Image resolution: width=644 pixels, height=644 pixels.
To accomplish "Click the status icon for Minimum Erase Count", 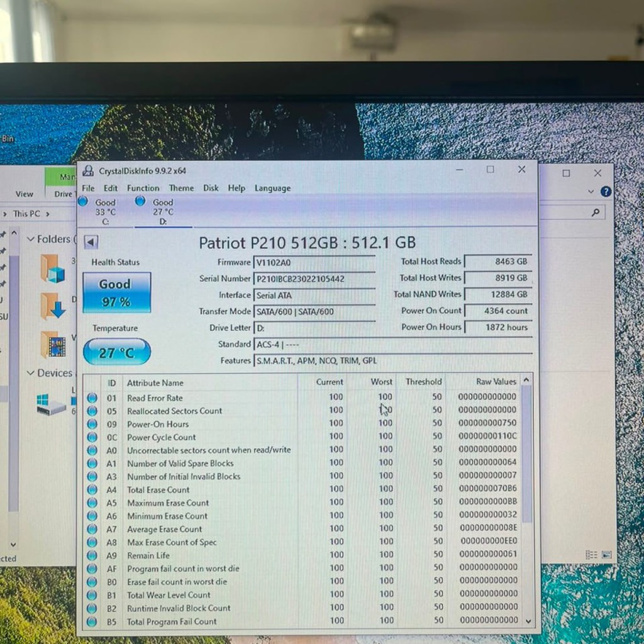I will 92,516.
